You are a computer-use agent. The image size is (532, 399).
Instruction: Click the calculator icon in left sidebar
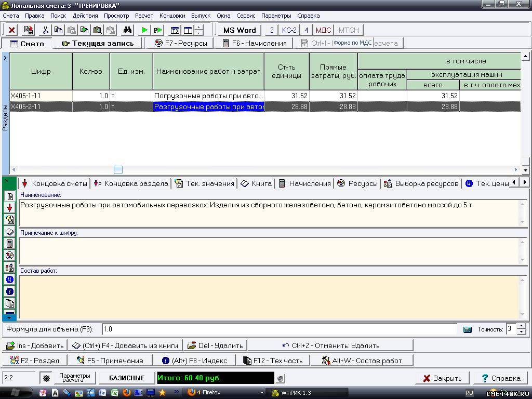(9, 244)
